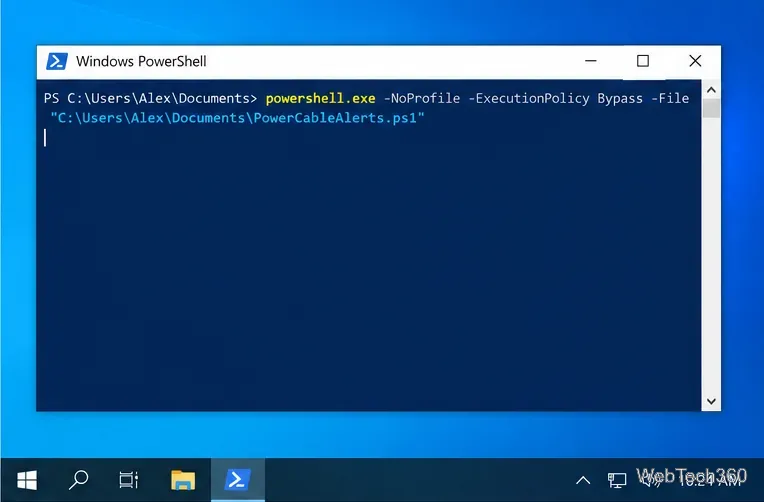Click the scrollbar down arrow
The image size is (764, 502).
click(711, 401)
